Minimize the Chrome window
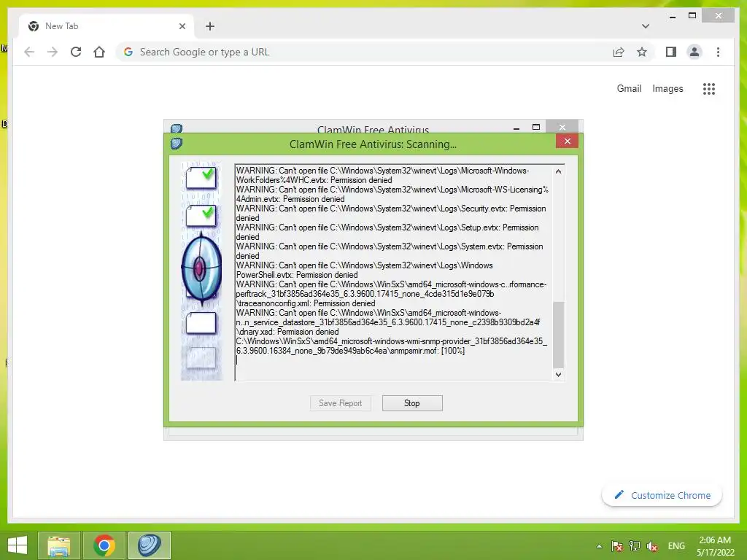 672,16
